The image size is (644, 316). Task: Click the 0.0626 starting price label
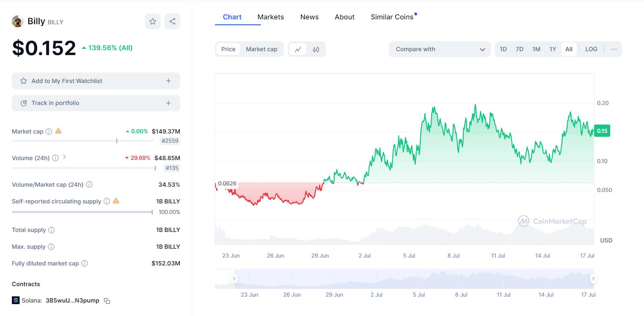227,183
